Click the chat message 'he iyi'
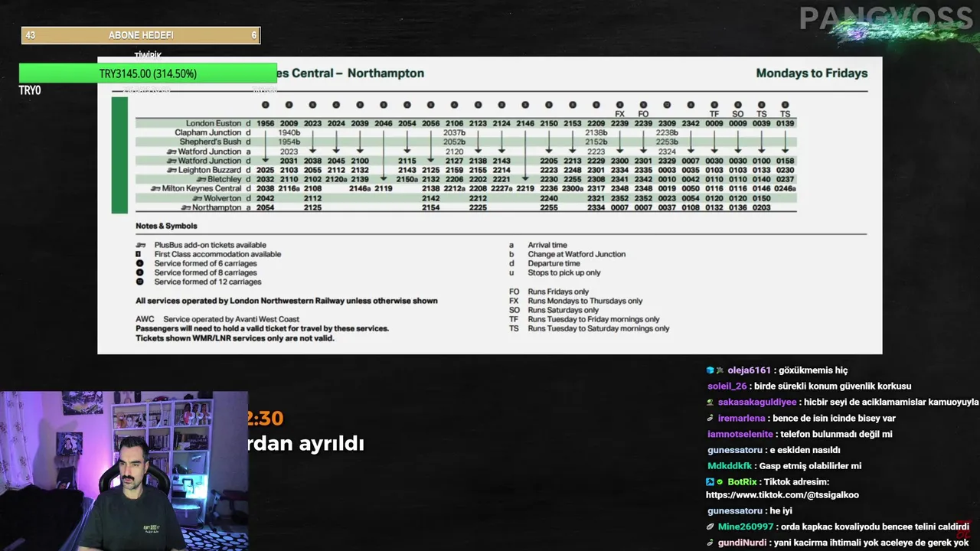This screenshot has height=551, width=980. pyautogui.click(x=782, y=510)
